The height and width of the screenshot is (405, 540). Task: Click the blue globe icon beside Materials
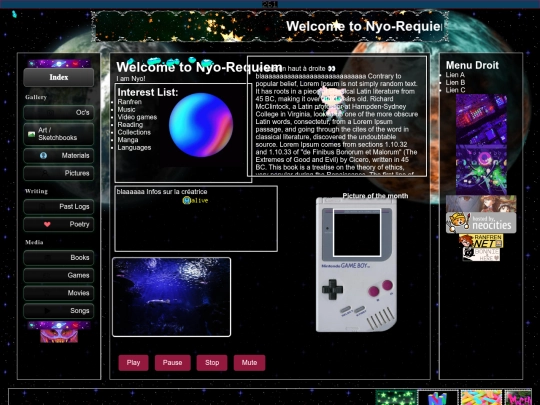[43, 156]
